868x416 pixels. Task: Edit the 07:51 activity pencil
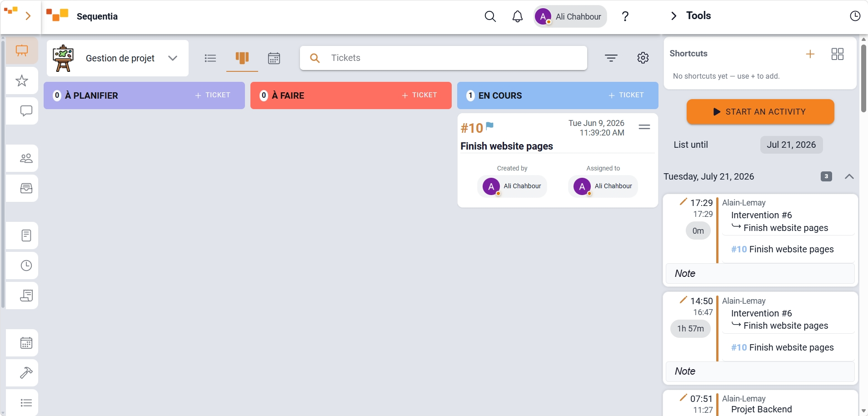(683, 397)
